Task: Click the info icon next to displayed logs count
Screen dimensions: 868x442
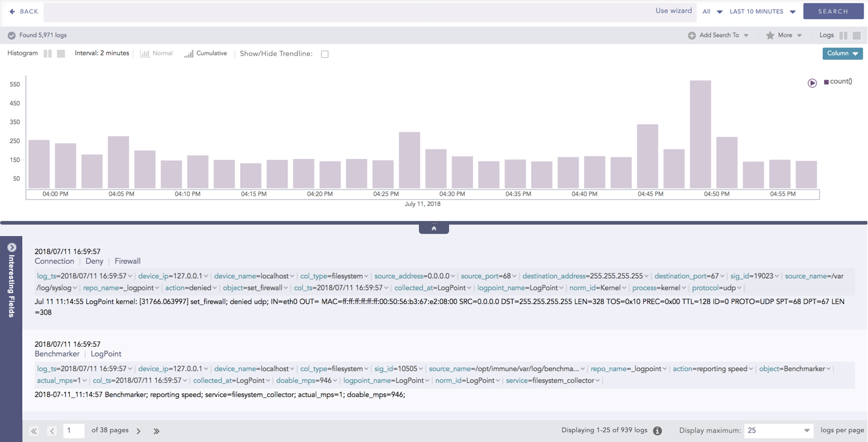Action: pyautogui.click(x=658, y=431)
